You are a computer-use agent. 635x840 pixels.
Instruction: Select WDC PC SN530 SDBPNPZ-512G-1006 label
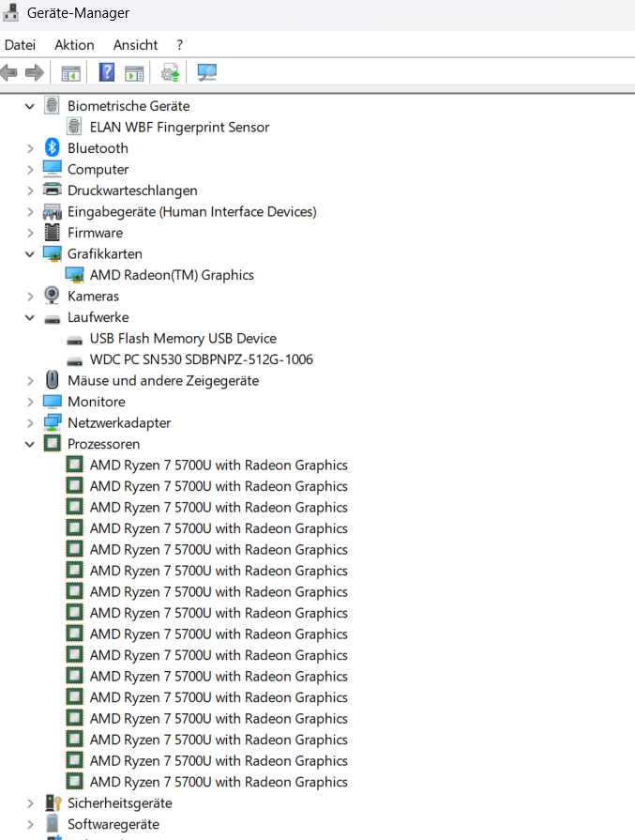(x=202, y=359)
